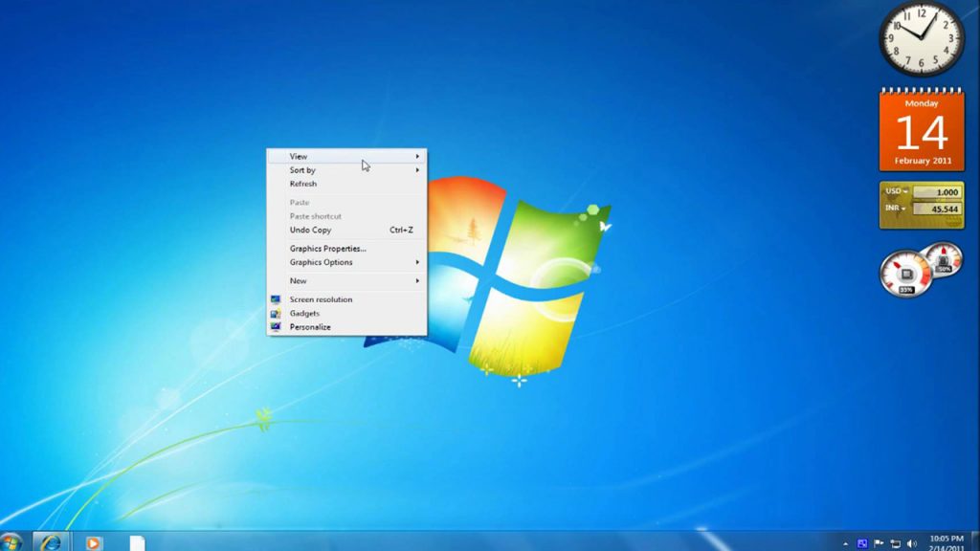Click the blank document taskbar icon

(x=137, y=542)
